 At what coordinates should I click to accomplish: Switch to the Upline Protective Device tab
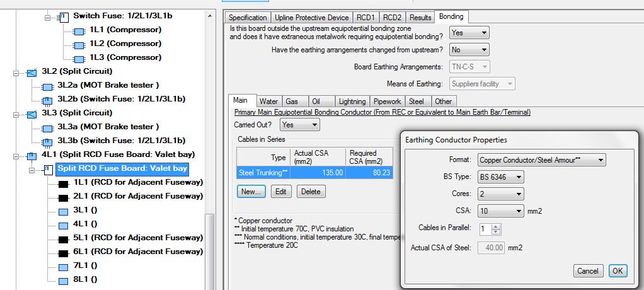(312, 18)
